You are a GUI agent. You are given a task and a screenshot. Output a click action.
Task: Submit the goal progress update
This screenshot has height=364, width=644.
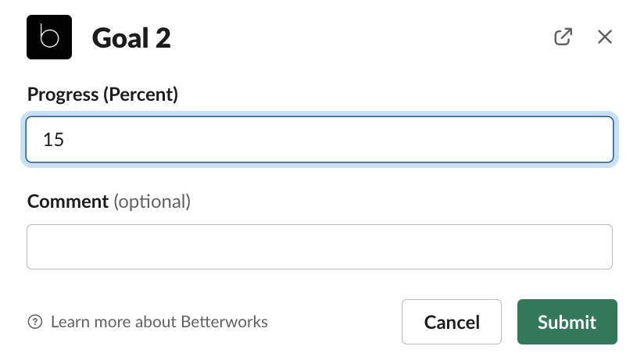click(567, 322)
